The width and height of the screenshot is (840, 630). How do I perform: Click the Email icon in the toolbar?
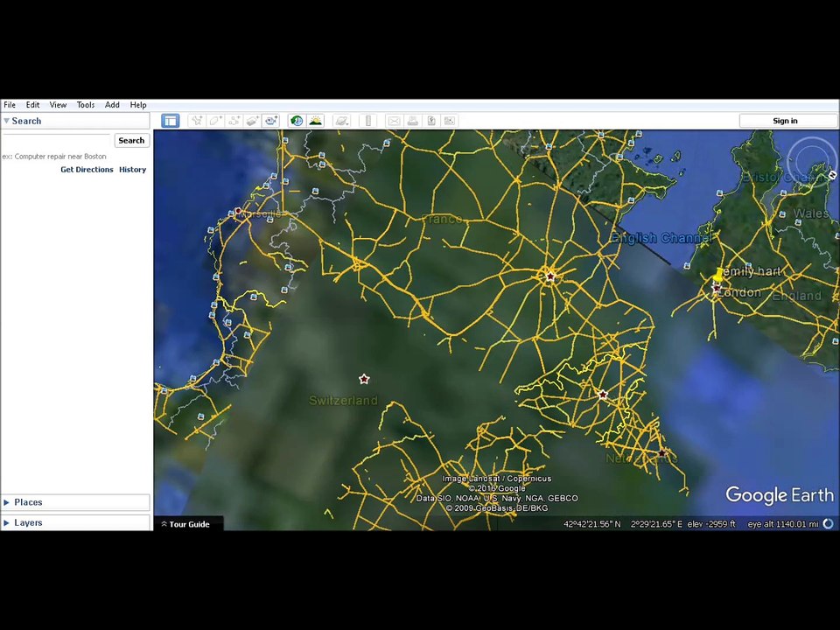click(394, 121)
